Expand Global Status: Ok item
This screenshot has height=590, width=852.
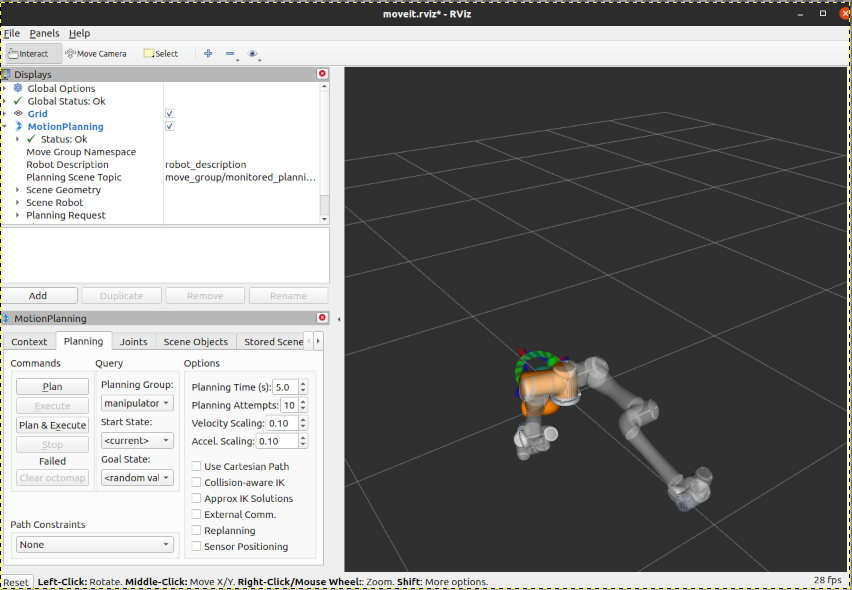[x=5, y=101]
